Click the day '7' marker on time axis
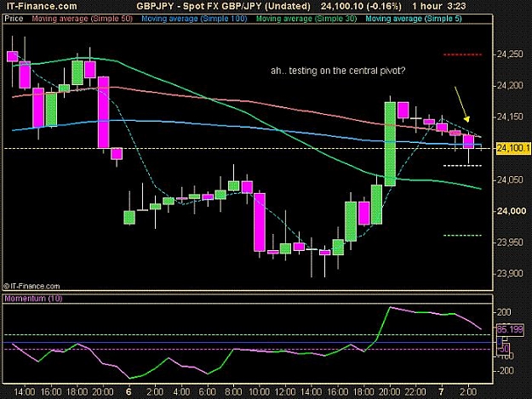This screenshot has height=399, width=532. coord(441,392)
